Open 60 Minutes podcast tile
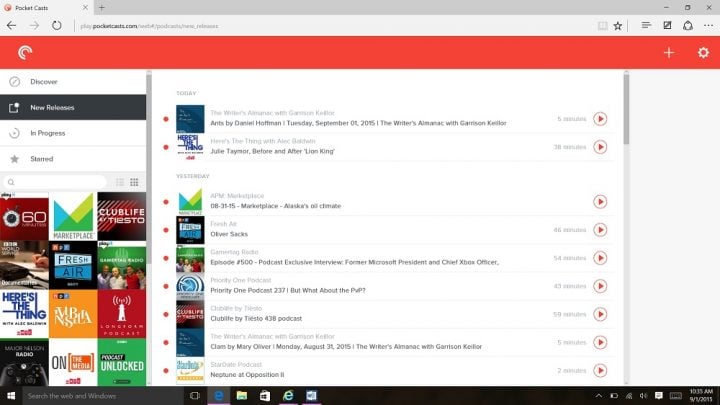This screenshot has height=405, width=720. 24,216
